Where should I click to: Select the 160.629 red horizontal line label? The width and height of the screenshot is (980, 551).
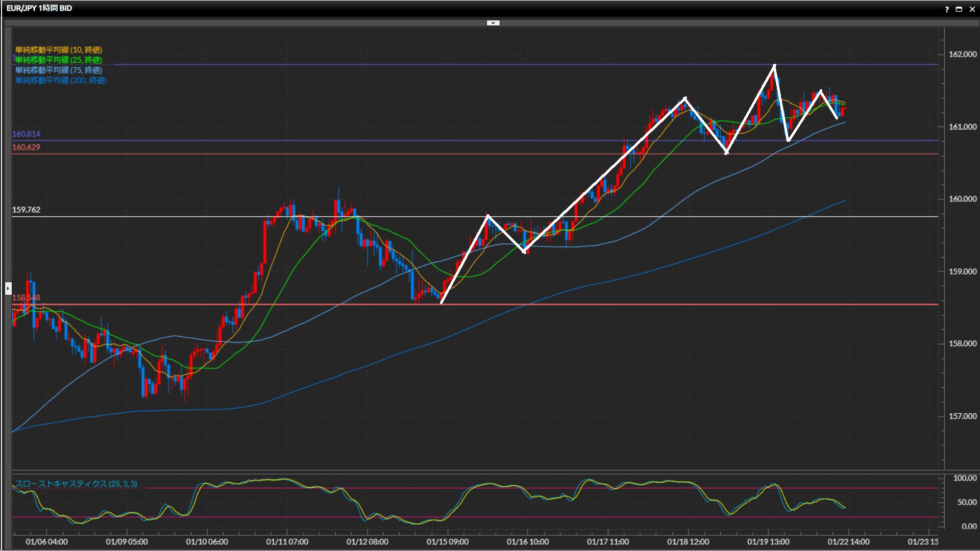26,147
